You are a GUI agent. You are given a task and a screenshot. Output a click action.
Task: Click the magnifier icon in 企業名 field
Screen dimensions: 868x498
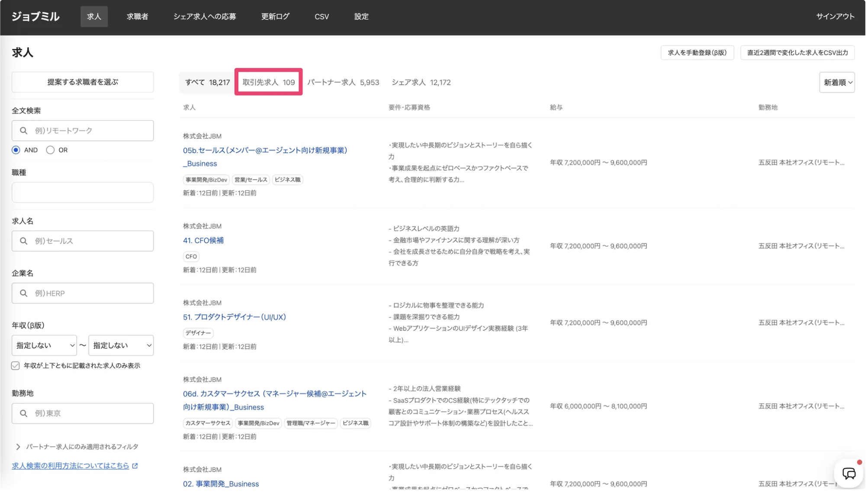[x=24, y=294]
